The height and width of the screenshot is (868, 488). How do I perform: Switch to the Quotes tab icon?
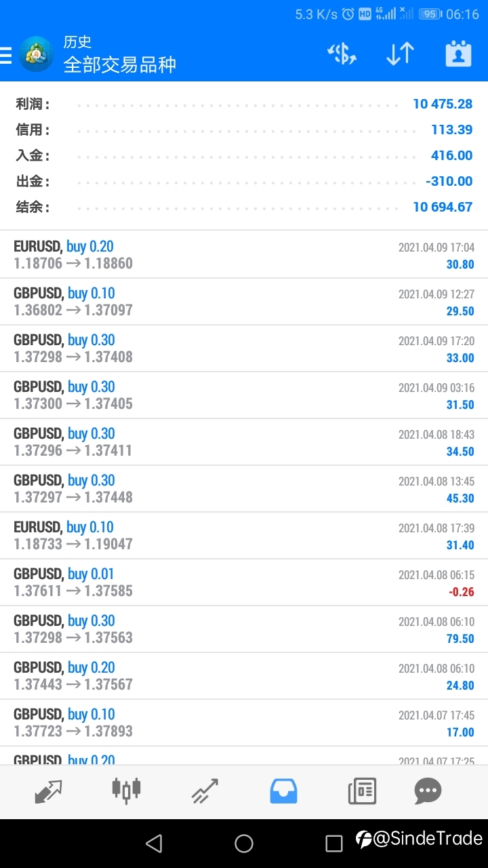click(48, 791)
